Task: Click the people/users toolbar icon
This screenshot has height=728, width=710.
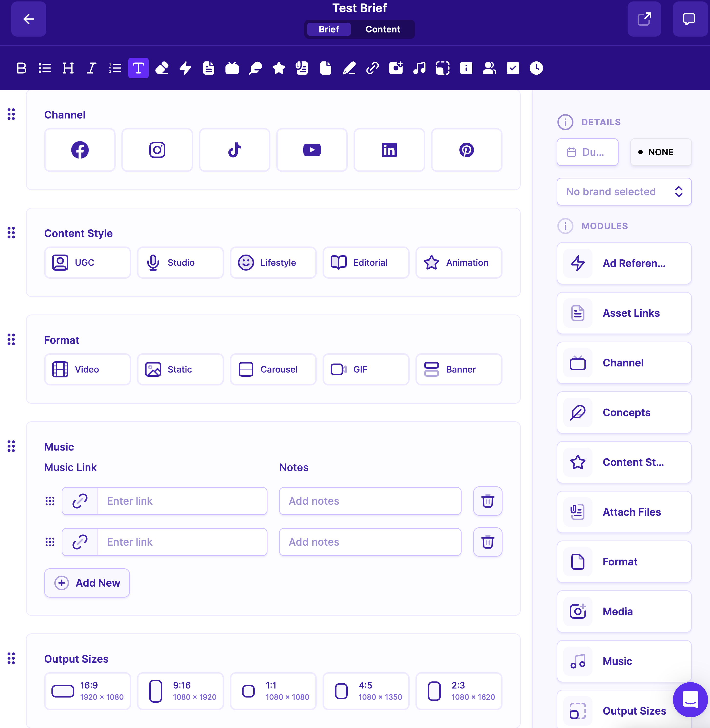Action: point(490,68)
